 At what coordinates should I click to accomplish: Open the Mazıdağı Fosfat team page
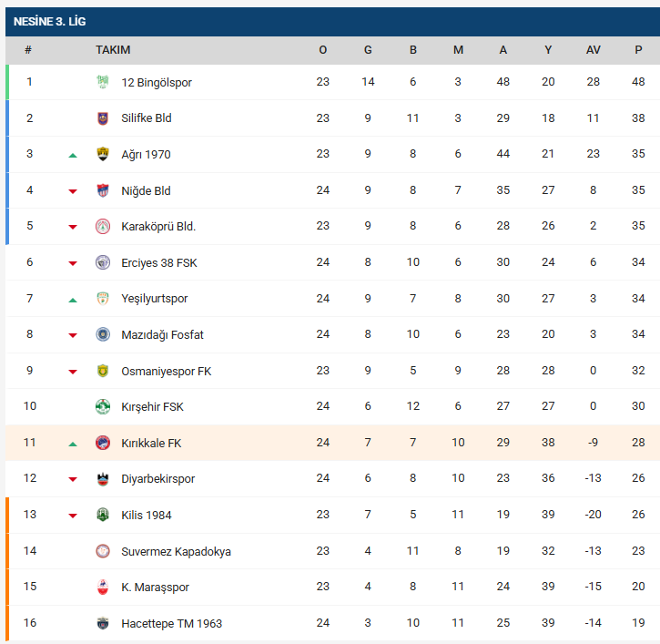click(x=162, y=334)
